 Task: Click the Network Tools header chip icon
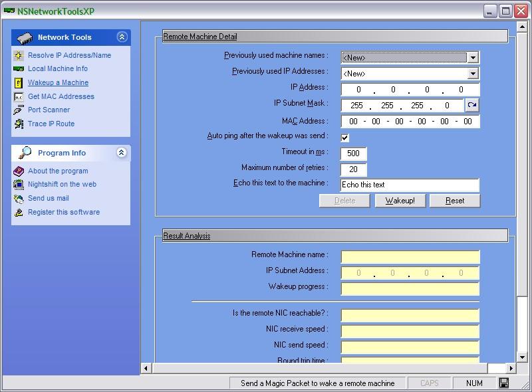[x=25, y=38]
